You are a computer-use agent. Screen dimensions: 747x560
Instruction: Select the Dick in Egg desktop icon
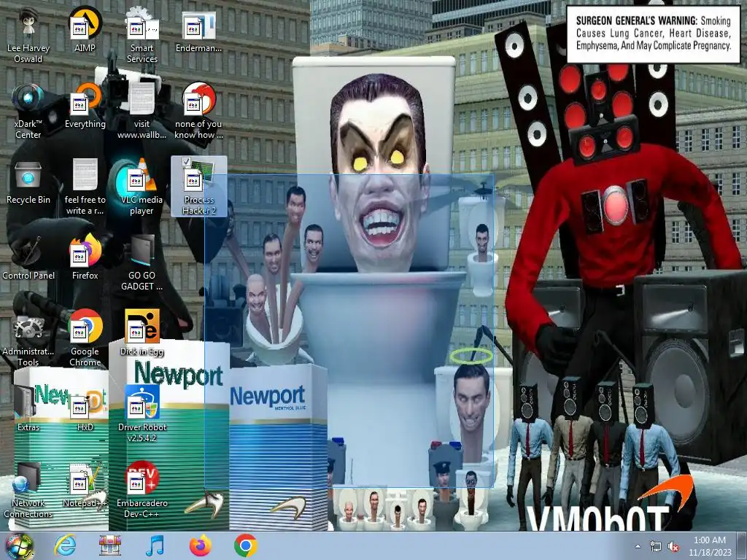pyautogui.click(x=142, y=333)
